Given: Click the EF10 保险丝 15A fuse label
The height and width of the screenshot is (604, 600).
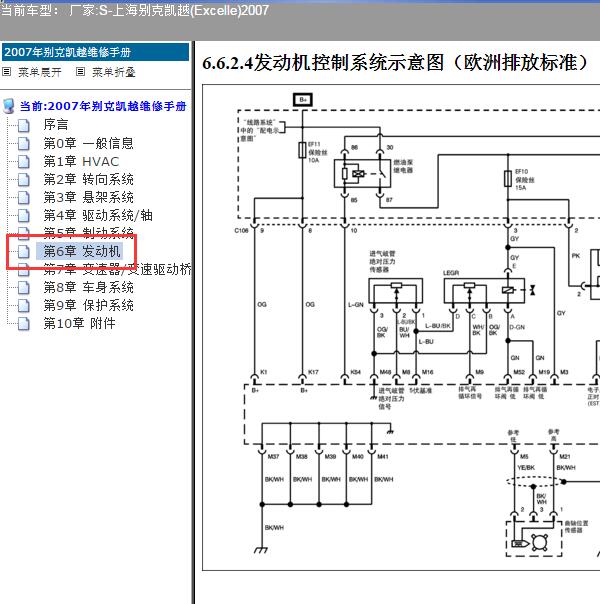Looking at the screenshot, I should (x=525, y=180).
